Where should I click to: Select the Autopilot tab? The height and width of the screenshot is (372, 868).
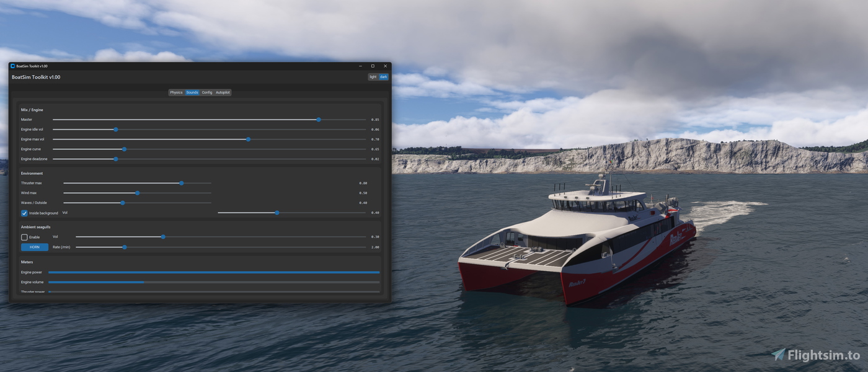point(223,92)
